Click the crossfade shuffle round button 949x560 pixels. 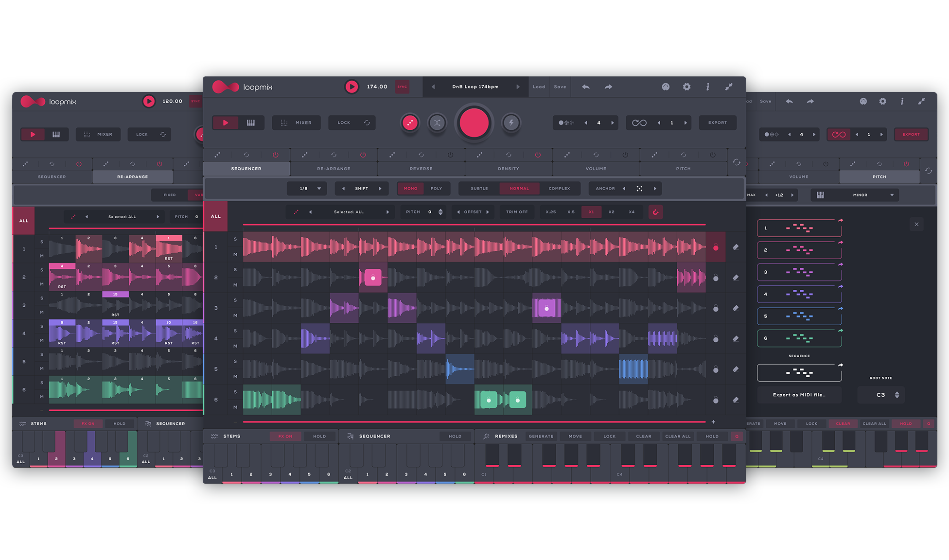pyautogui.click(x=437, y=123)
